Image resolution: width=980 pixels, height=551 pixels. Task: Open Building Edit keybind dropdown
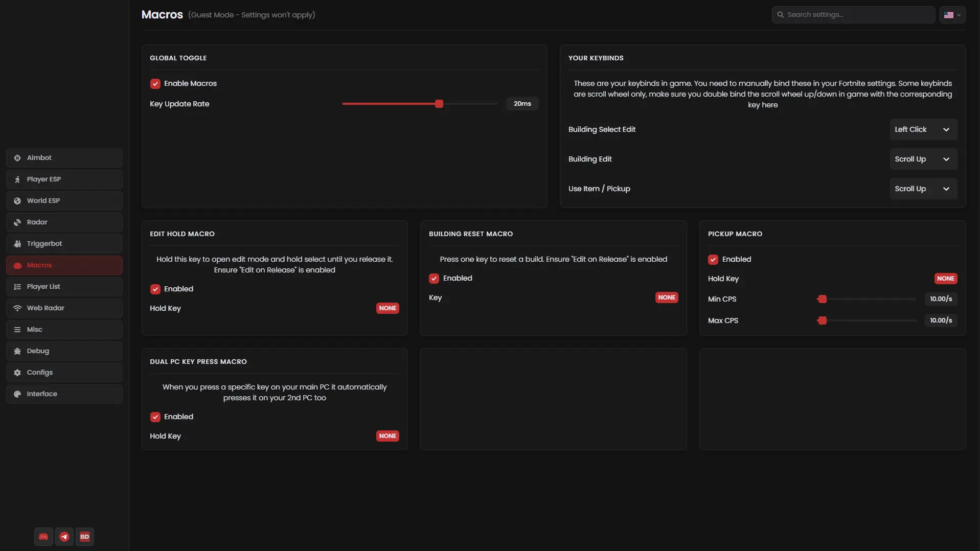coord(923,159)
